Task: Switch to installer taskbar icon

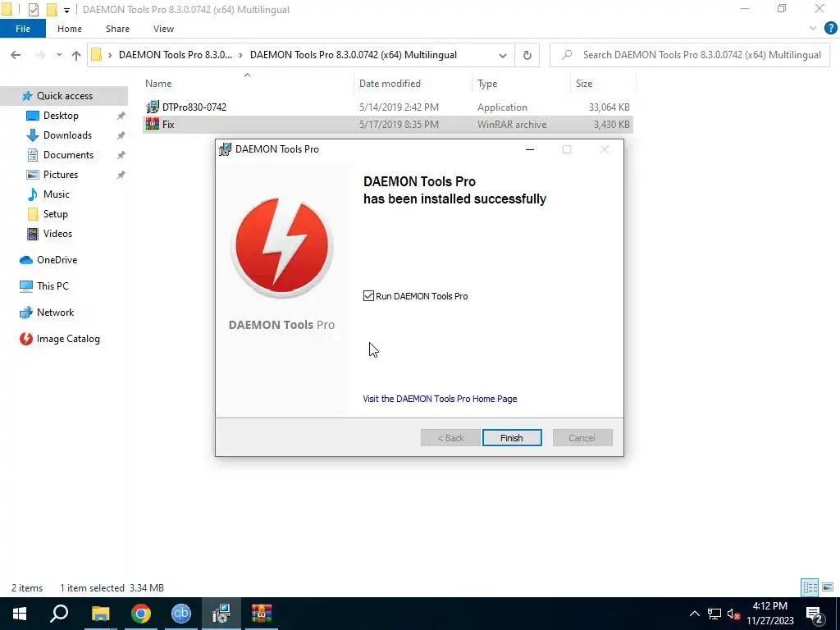Action: 221,614
